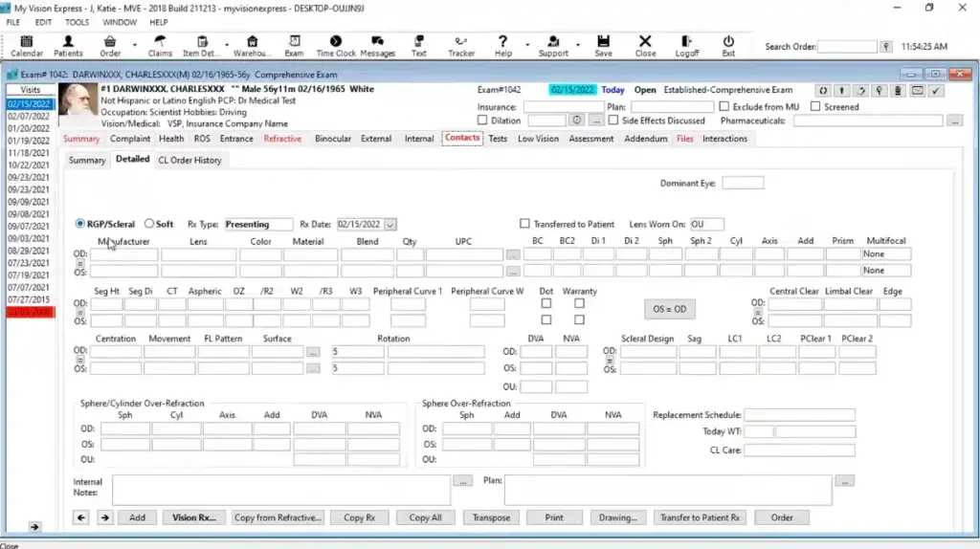Expand the Order toolbar dropdown arrow
This screenshot has height=549, width=980.
pos(134,45)
